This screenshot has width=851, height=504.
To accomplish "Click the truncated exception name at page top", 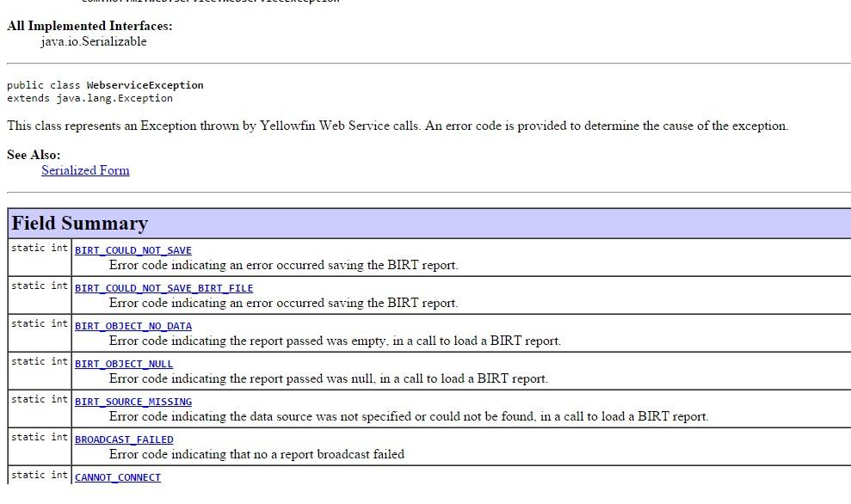I will [x=210, y=2].
